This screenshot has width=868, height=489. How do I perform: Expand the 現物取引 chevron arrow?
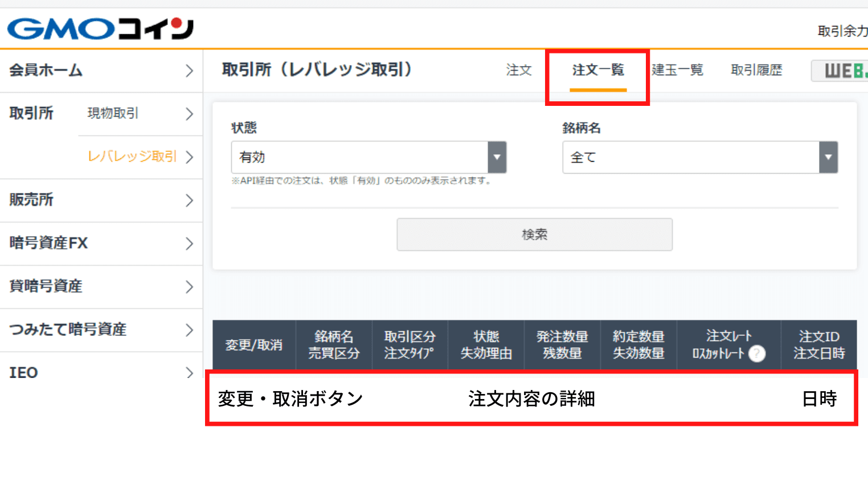pos(190,114)
